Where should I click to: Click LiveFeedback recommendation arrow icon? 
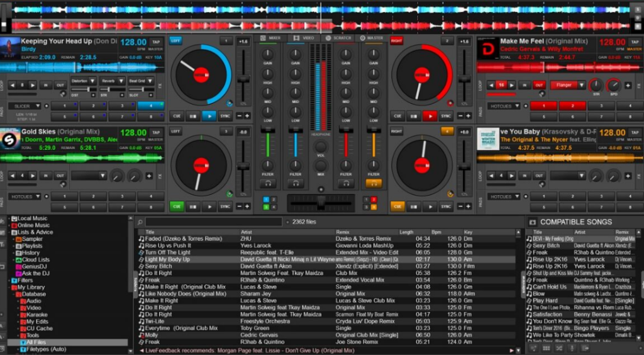tap(142, 351)
